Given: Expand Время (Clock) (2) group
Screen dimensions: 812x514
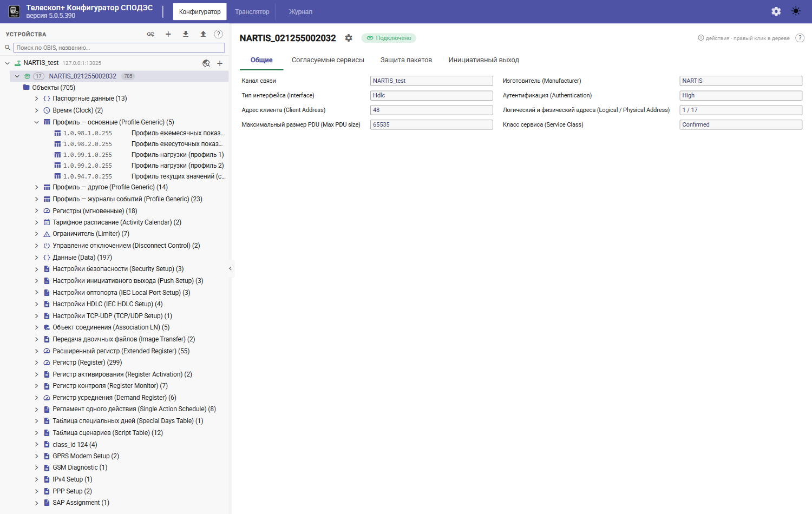Looking at the screenshot, I should pos(37,110).
